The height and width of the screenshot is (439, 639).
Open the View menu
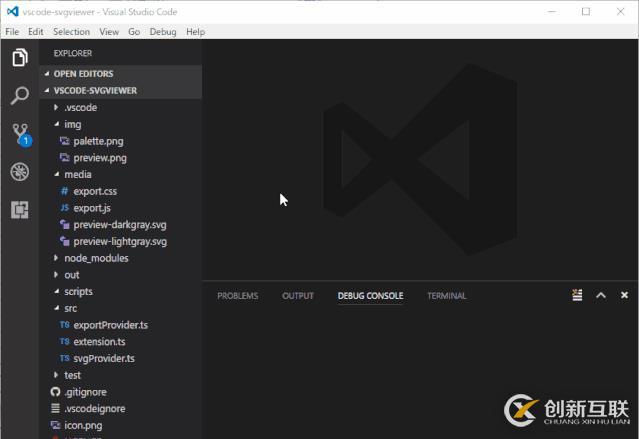tap(109, 31)
